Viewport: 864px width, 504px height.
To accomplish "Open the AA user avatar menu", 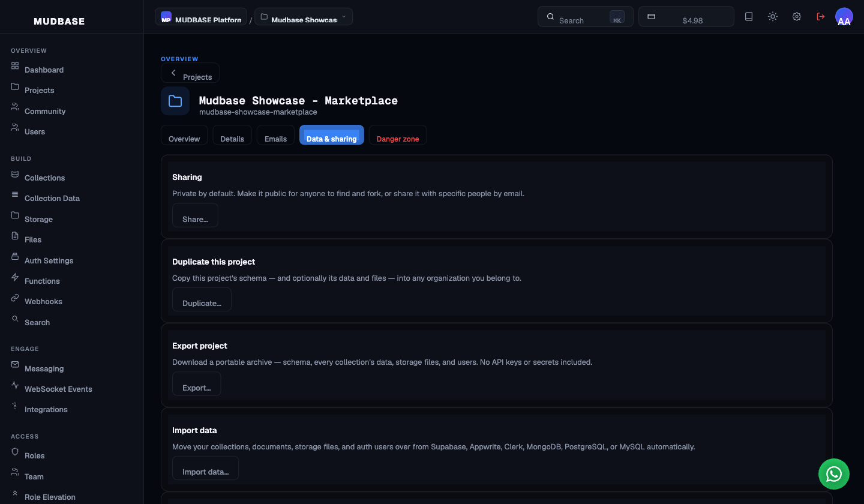I will 844,17.
